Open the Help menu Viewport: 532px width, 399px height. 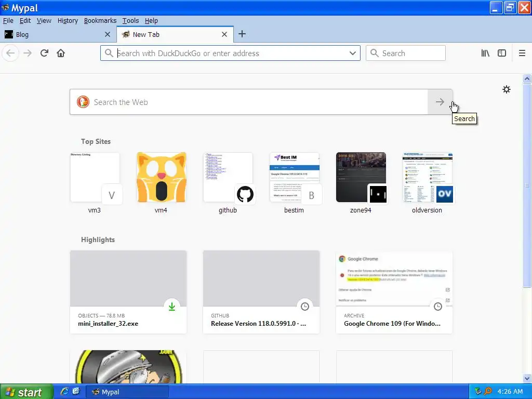[151, 21]
